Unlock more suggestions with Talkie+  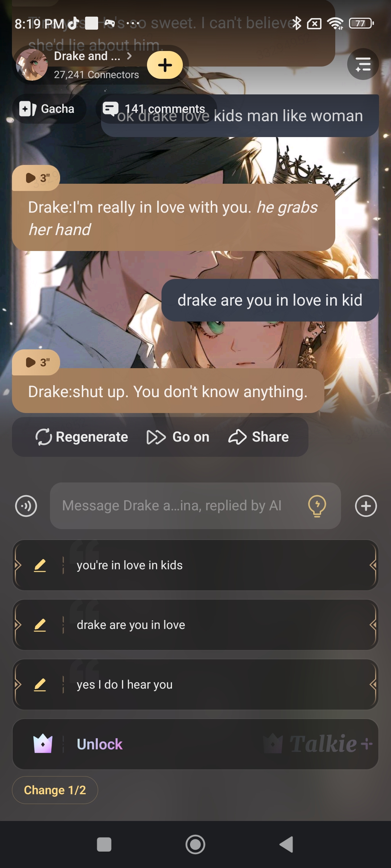click(x=195, y=744)
